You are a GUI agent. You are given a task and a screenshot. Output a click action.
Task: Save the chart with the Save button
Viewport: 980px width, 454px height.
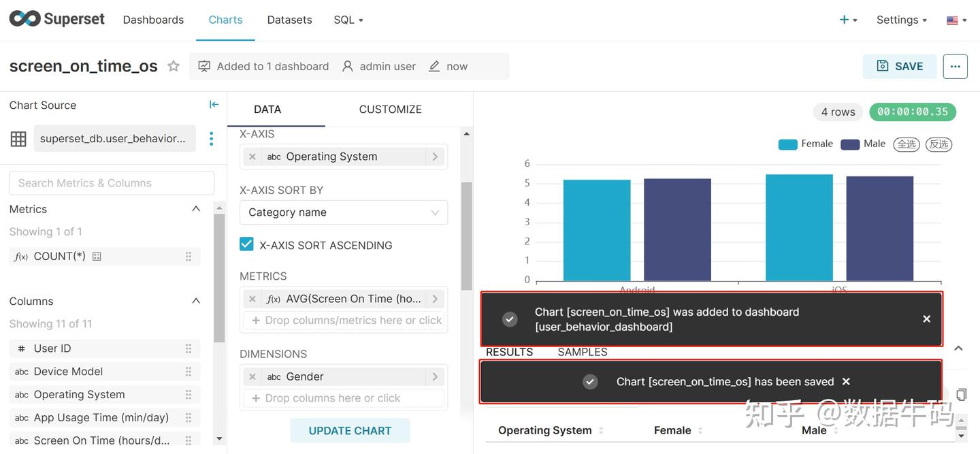[900, 66]
